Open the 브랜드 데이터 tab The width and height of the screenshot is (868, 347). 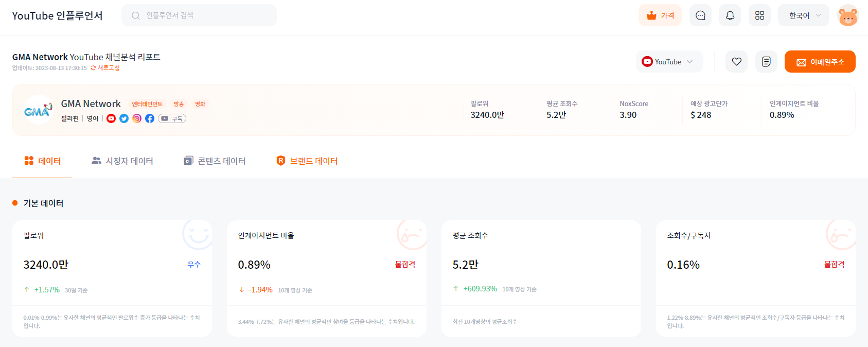click(307, 161)
